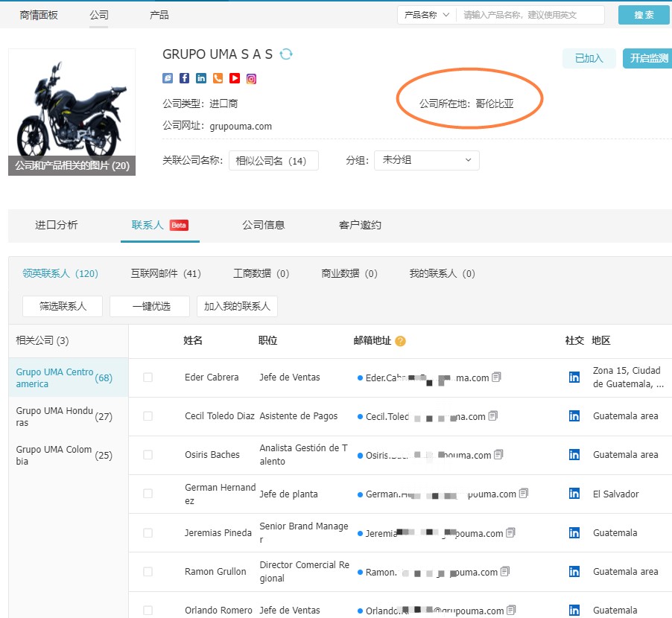672x618 pixels.
Task: Go to the 商情面板 menu item
Action: [x=39, y=15]
